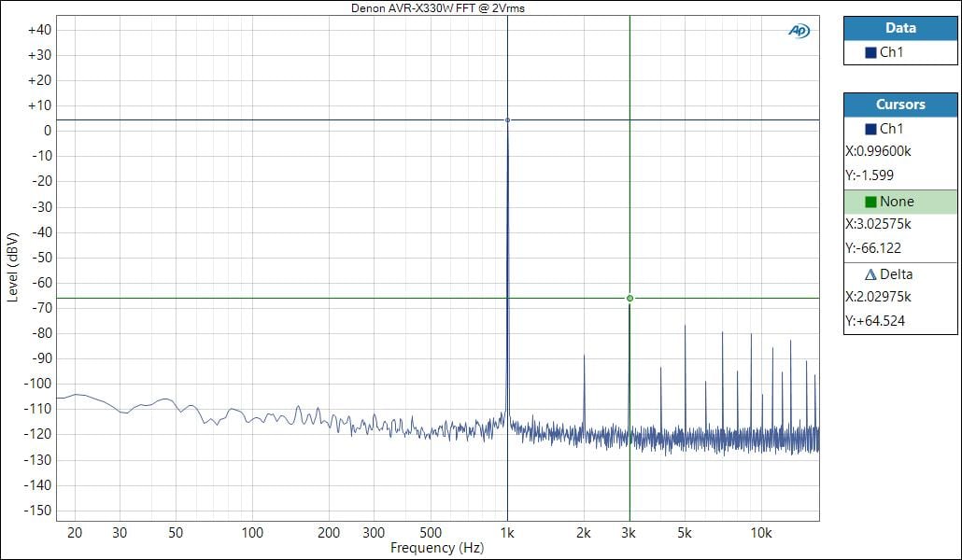
Task: Click the Delta Y value +64.524
Action: [875, 321]
